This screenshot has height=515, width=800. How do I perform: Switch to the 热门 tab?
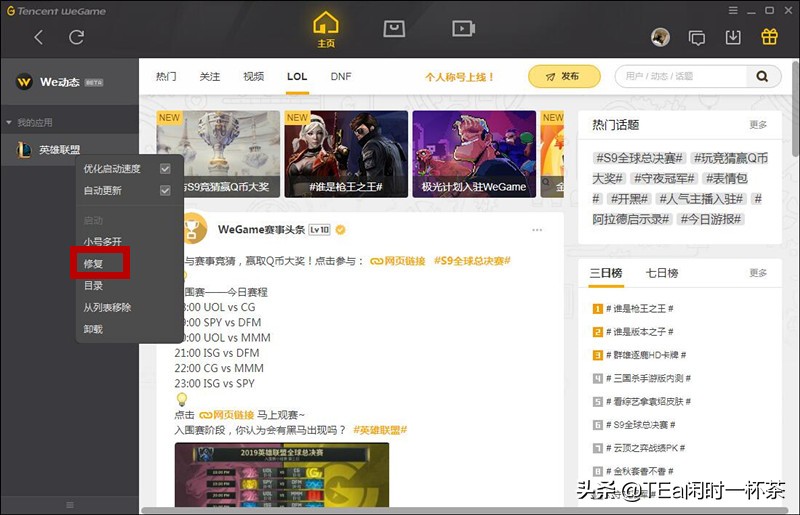[166, 77]
